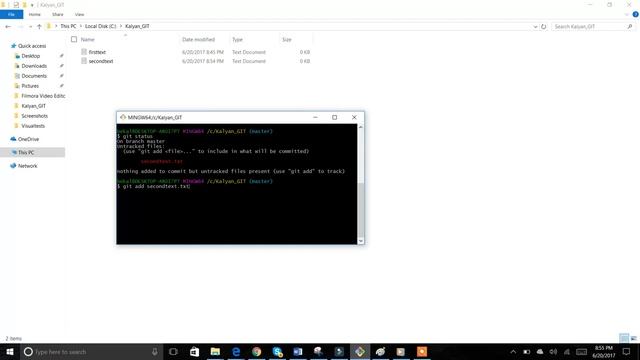
Task: Open Microsoft Edge from the taskbar
Action: click(x=236, y=351)
